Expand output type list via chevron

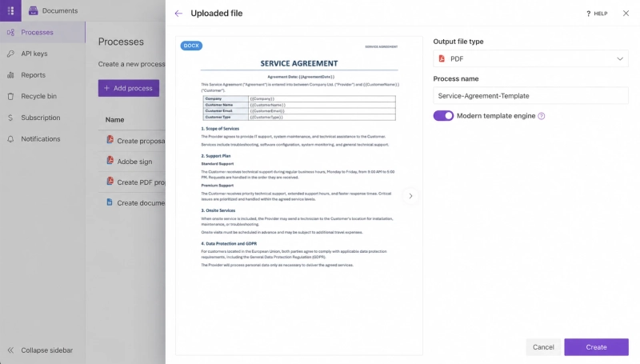(620, 58)
